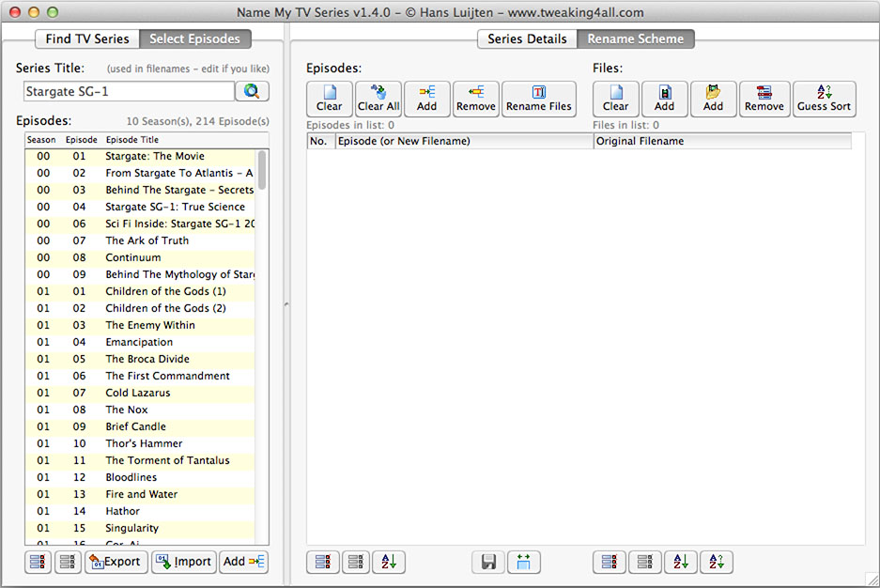Click the Original Filename column header
Viewport: 880px width, 588px height.
721,141
